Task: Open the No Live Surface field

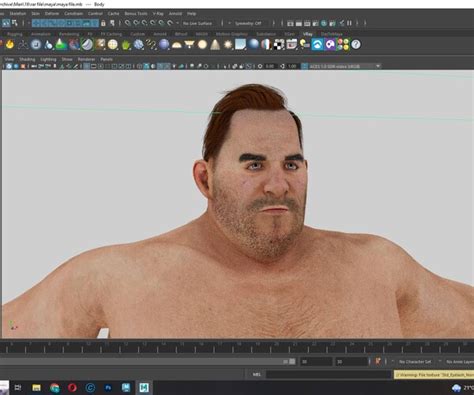Action: click(x=197, y=23)
